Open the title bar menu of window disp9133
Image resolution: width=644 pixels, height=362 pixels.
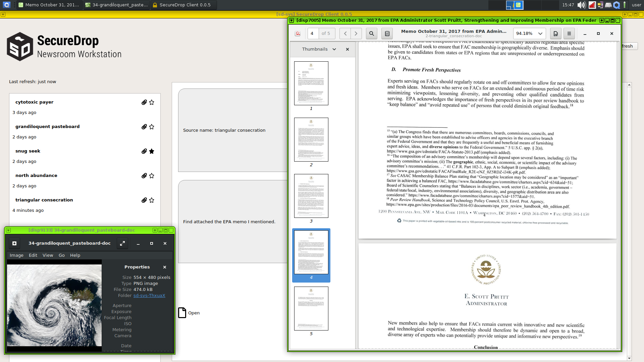pyautogui.click(x=8, y=230)
